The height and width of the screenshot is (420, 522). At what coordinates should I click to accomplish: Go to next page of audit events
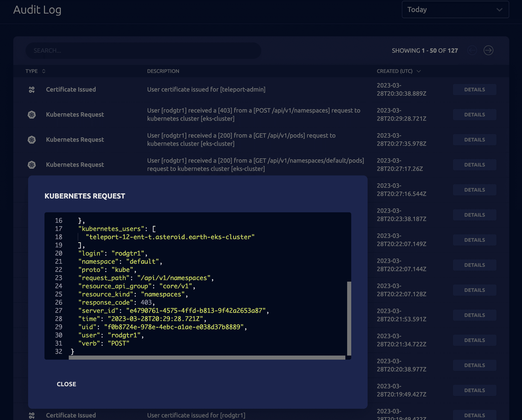pos(488,50)
